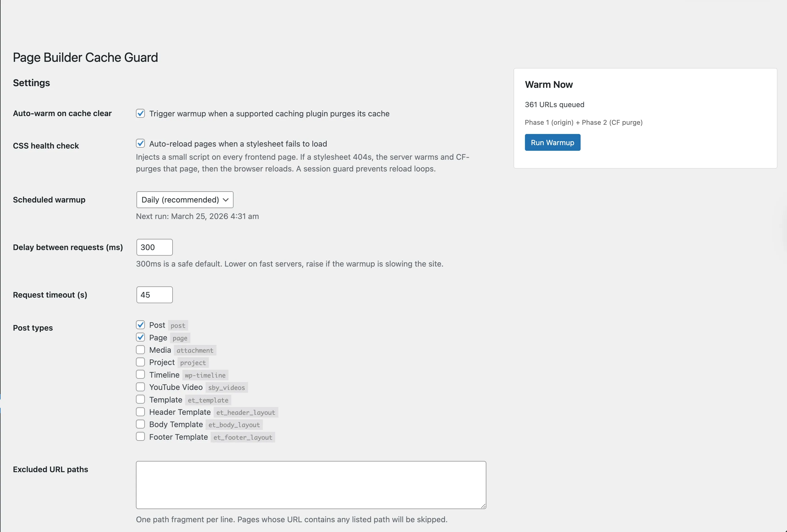The image size is (787, 532).
Task: Click the Page Builder Cache Guard heading
Action: [85, 57]
